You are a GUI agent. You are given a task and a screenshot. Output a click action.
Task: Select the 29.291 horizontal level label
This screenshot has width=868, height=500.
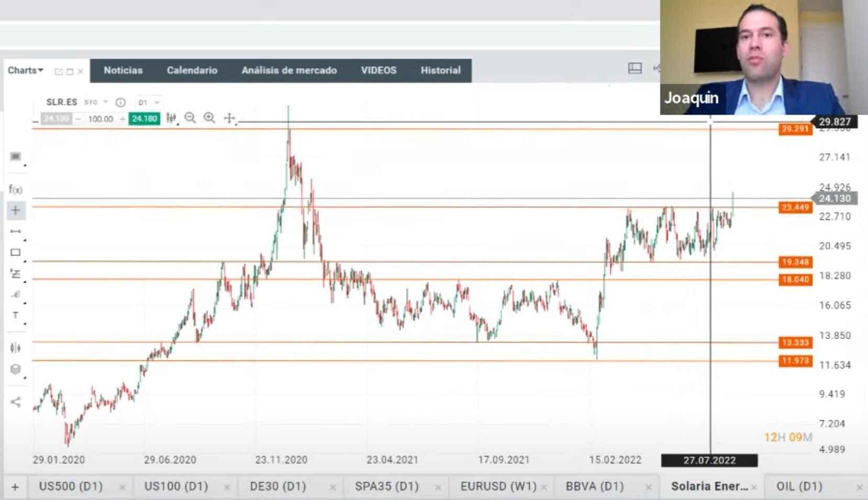[795, 129]
